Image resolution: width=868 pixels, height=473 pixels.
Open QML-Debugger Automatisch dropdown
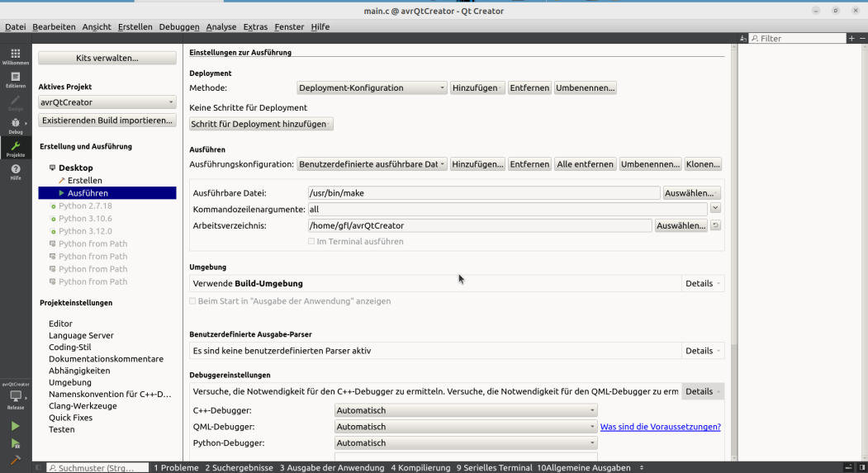tap(466, 427)
